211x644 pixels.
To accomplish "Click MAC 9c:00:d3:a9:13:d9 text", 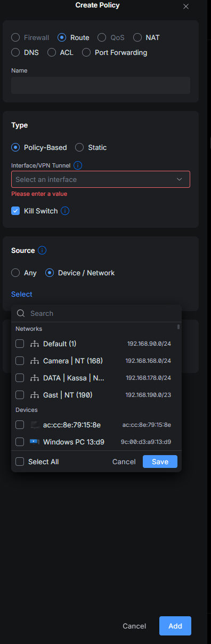I will 146,442.
